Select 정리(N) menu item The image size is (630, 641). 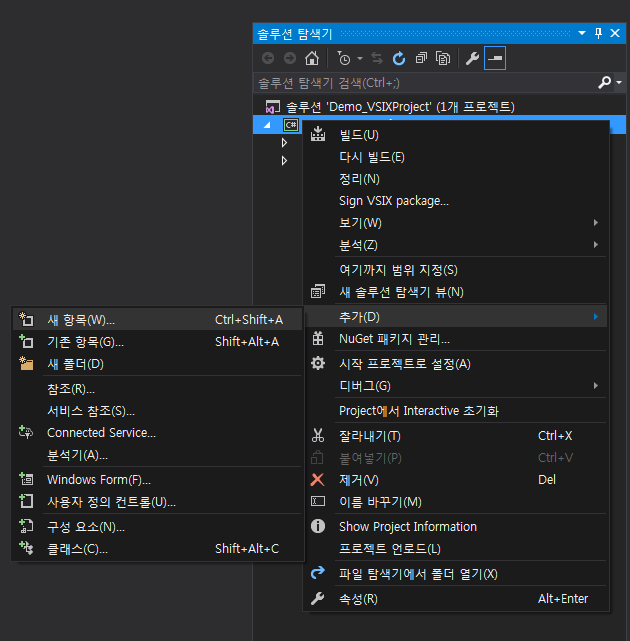[456, 179]
